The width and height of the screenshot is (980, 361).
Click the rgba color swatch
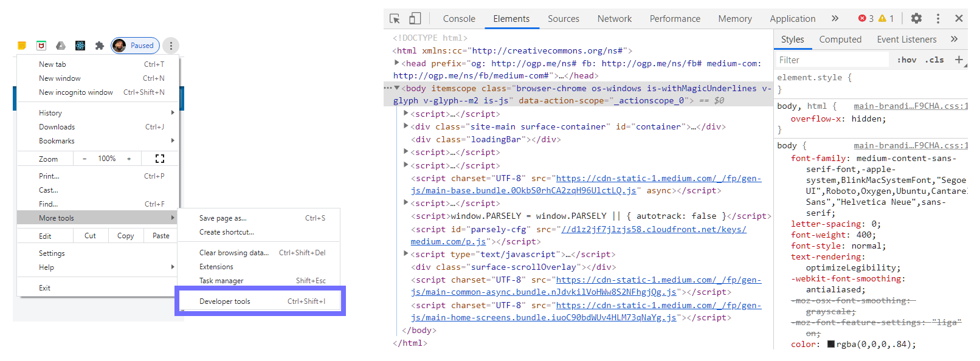[830, 345]
